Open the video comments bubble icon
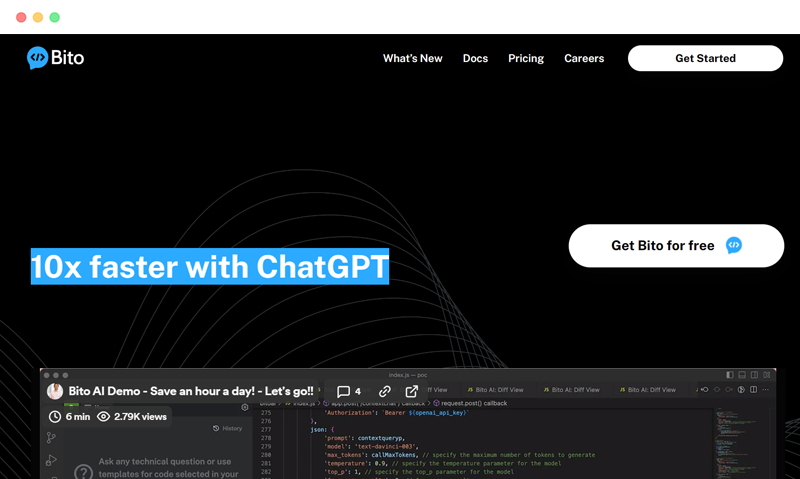800x479 pixels. coord(343,391)
